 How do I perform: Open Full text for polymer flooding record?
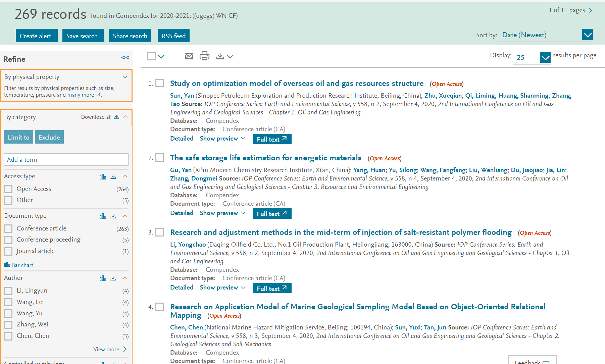click(272, 288)
